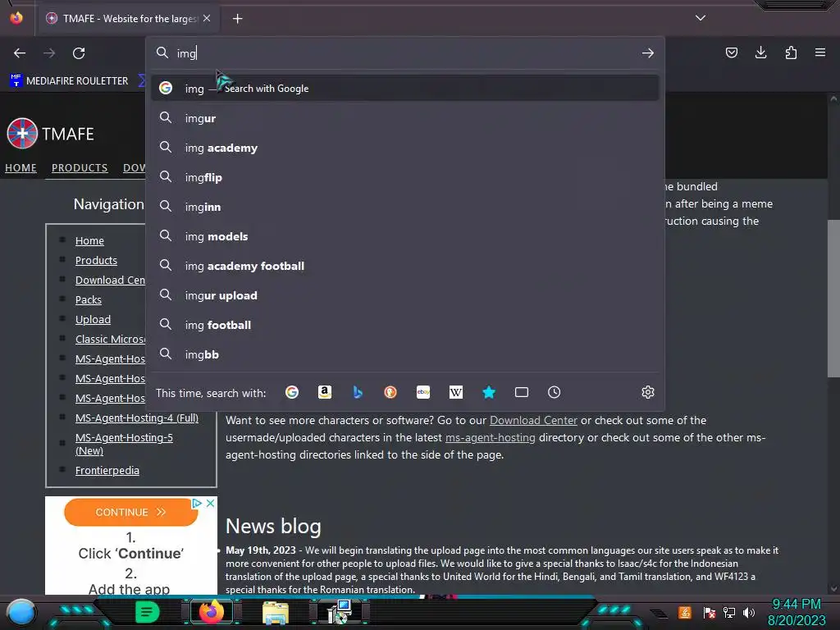Open AdChoices info icon on ad
This screenshot has height=630, width=840.
point(197,503)
